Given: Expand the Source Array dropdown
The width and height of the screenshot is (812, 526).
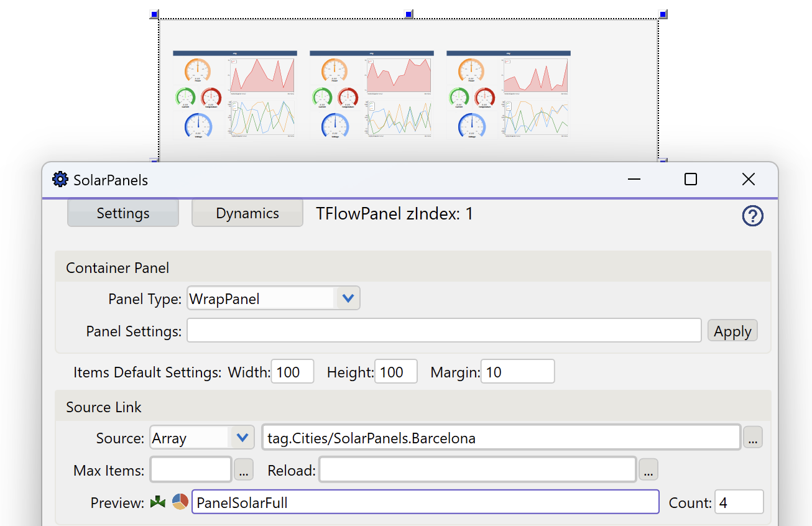Looking at the screenshot, I should [242, 438].
